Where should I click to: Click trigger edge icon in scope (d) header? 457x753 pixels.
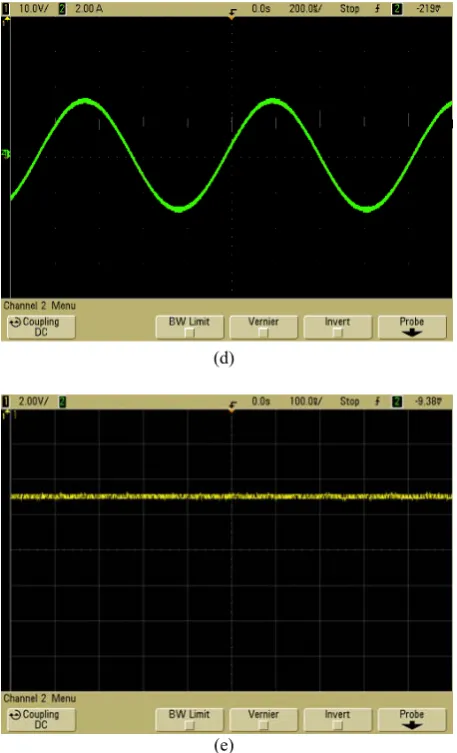(x=377, y=9)
